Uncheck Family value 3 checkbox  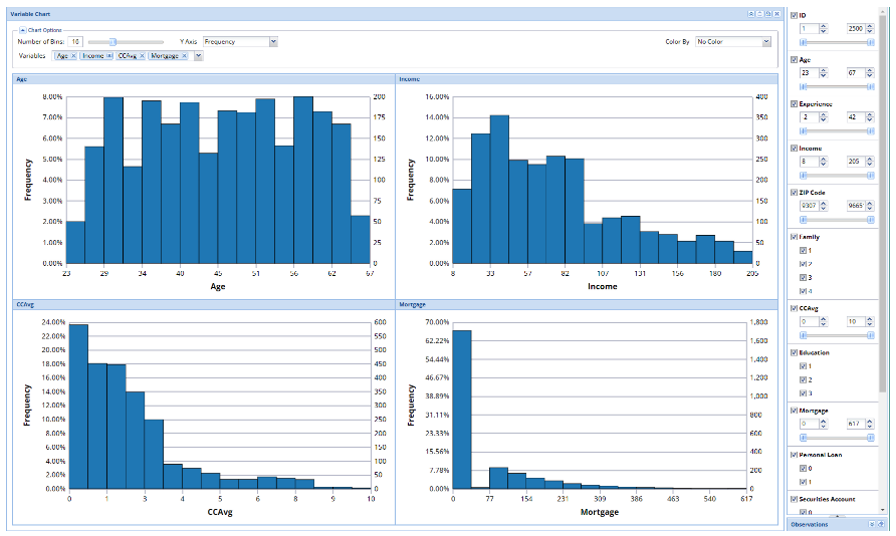[803, 276]
